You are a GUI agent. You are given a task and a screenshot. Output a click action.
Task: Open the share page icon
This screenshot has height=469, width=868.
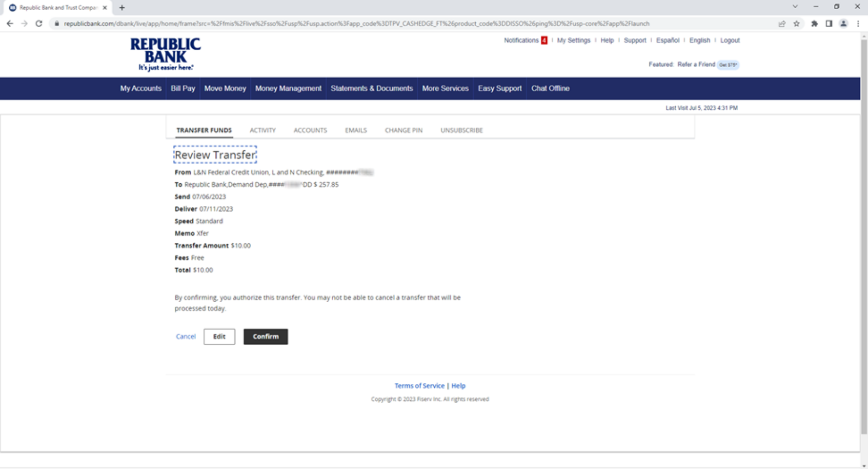pos(782,24)
